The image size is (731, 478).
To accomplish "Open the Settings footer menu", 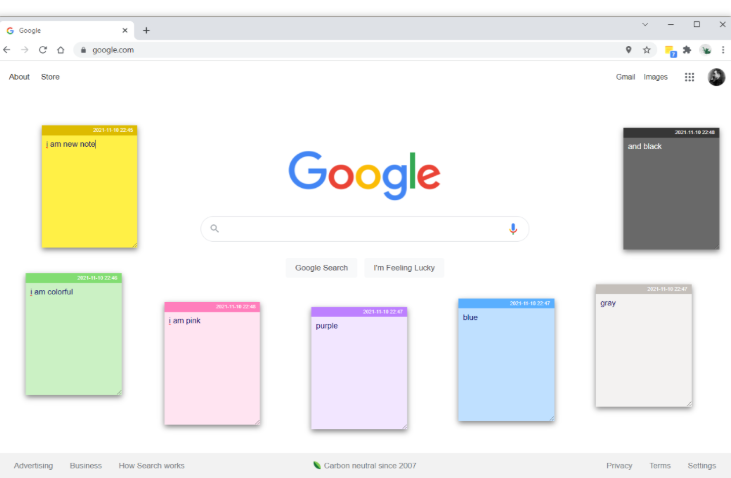I will tap(702, 465).
